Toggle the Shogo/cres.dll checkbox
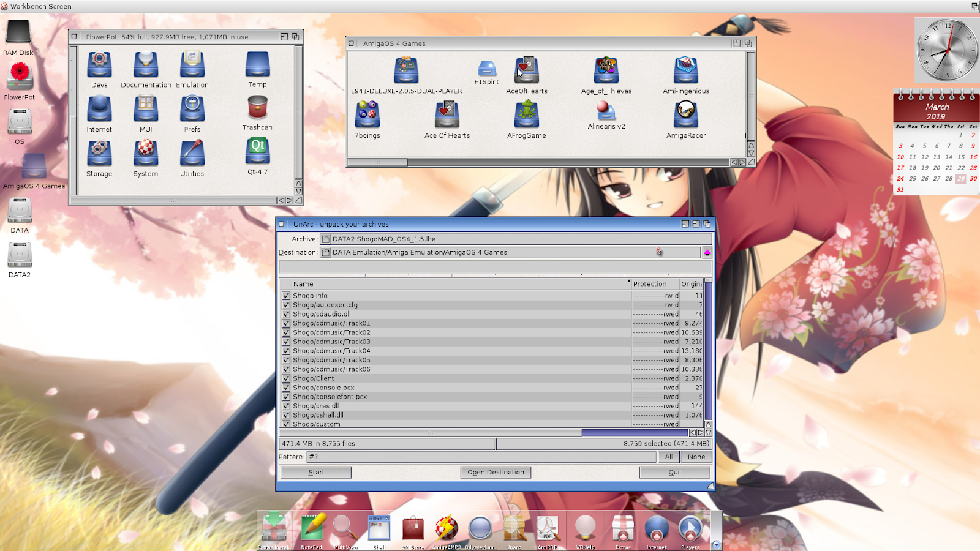 286,406
